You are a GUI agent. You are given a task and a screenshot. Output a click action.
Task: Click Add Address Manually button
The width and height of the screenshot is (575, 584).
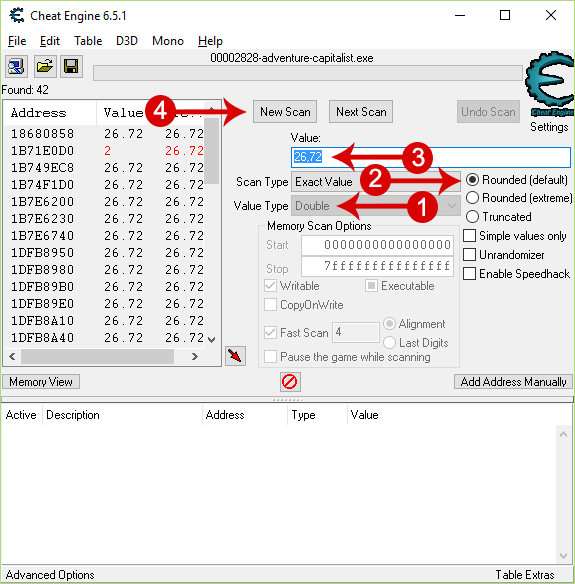(513, 382)
